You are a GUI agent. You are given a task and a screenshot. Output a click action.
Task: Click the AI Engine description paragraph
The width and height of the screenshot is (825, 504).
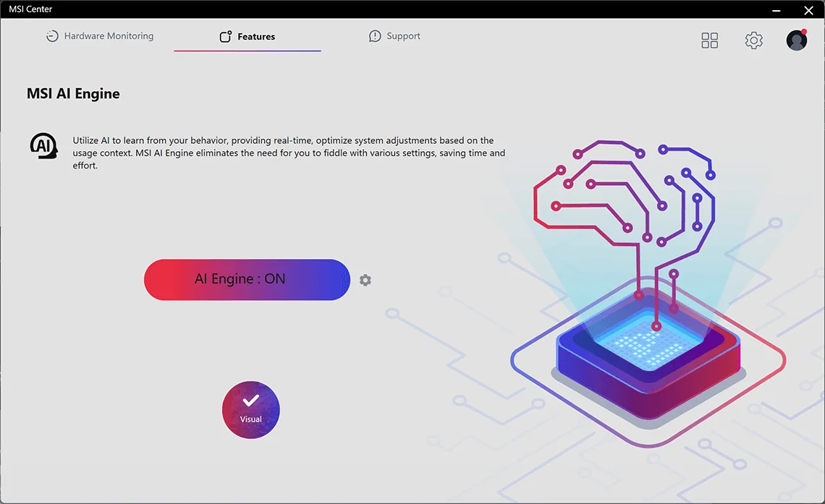289,153
